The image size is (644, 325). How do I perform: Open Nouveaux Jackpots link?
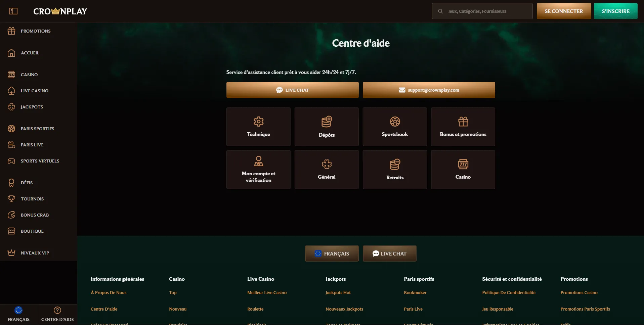point(344,309)
